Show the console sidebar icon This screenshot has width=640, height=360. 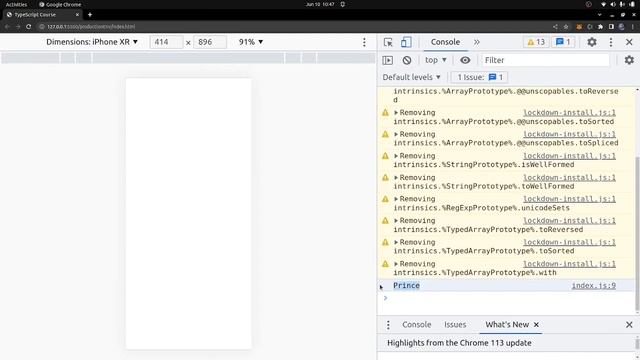pyautogui.click(x=387, y=60)
